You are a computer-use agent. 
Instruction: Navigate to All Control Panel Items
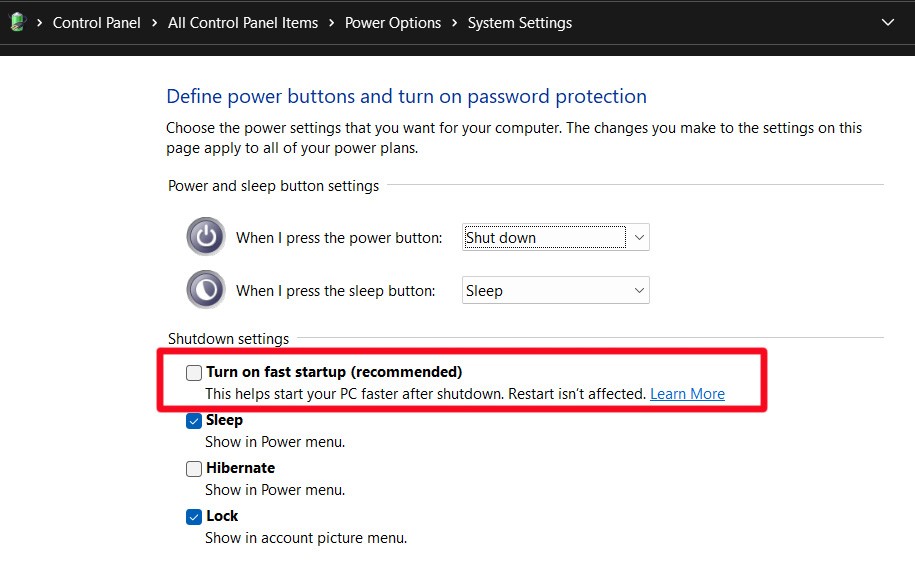pos(243,23)
